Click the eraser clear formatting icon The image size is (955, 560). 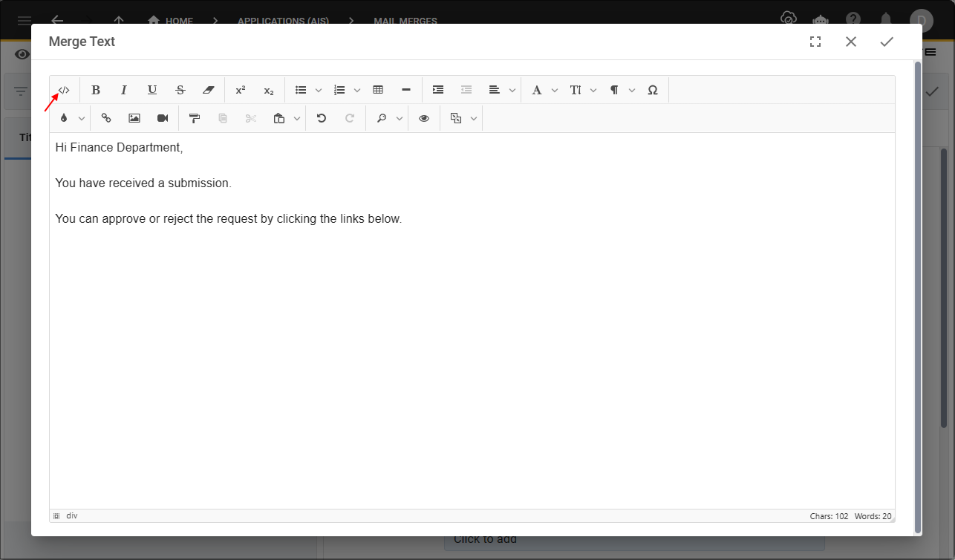[209, 90]
